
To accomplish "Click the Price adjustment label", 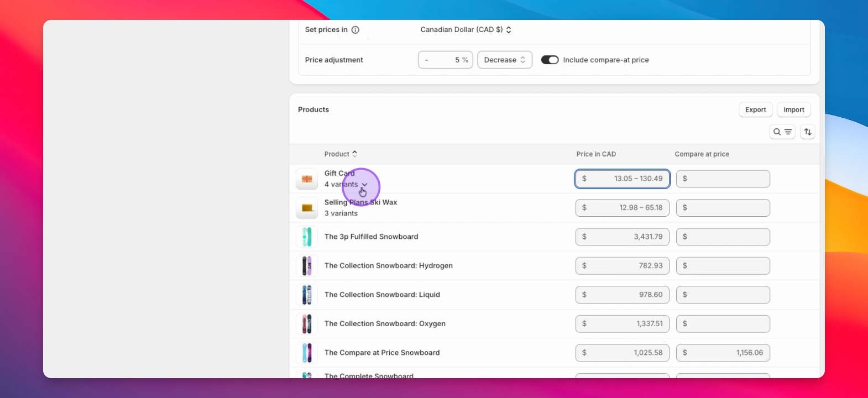I will click(x=334, y=60).
